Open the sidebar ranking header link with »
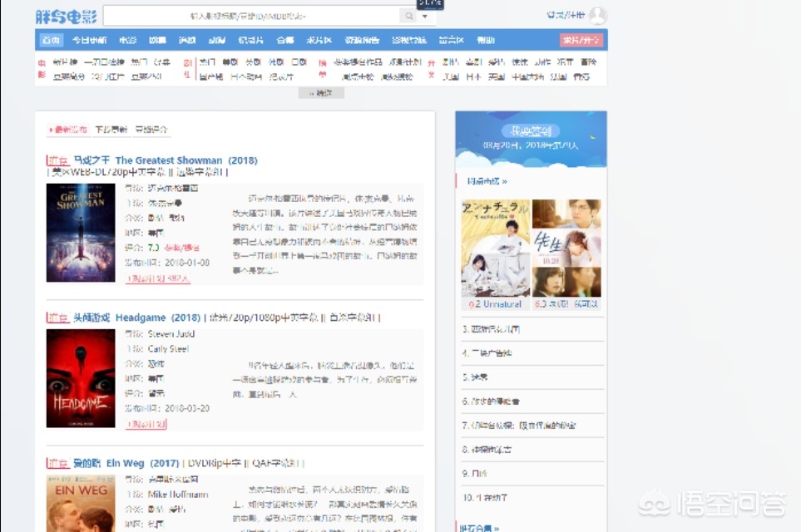The width and height of the screenshot is (801, 532). [487, 181]
